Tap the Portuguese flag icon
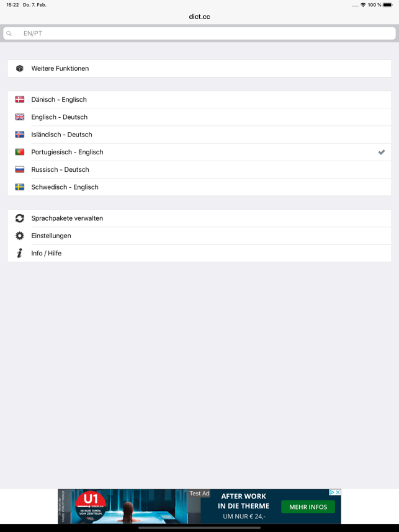 click(20, 152)
